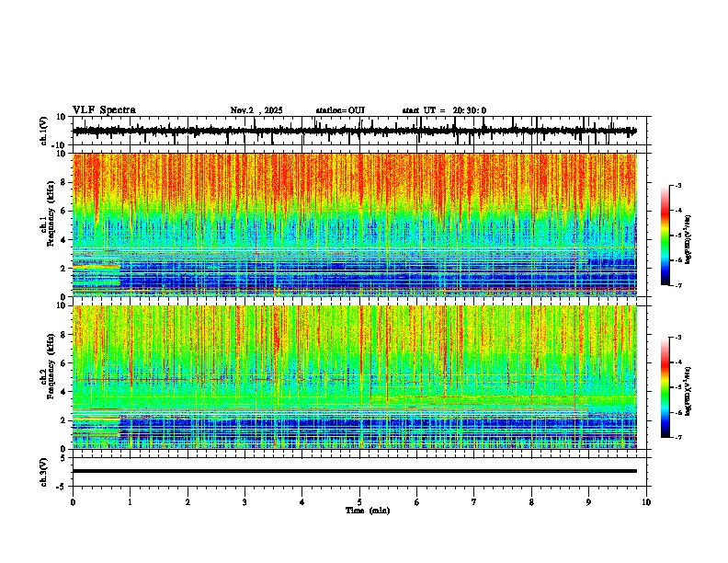Click the "ch.1(V)" waveform axis label
The height and width of the screenshot is (563, 728).
click(44, 131)
